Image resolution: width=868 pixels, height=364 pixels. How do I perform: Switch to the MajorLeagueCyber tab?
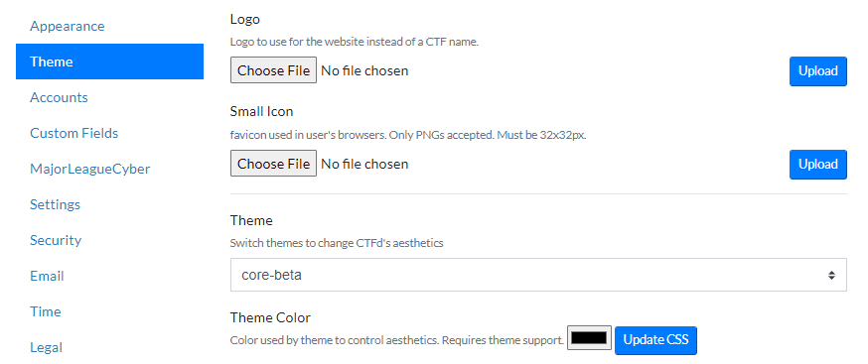pos(89,169)
